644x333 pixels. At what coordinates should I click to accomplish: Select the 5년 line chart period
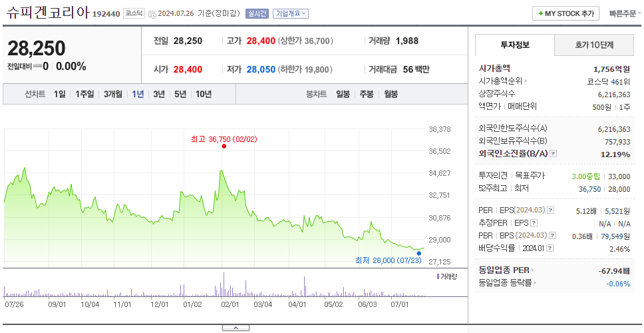(180, 94)
